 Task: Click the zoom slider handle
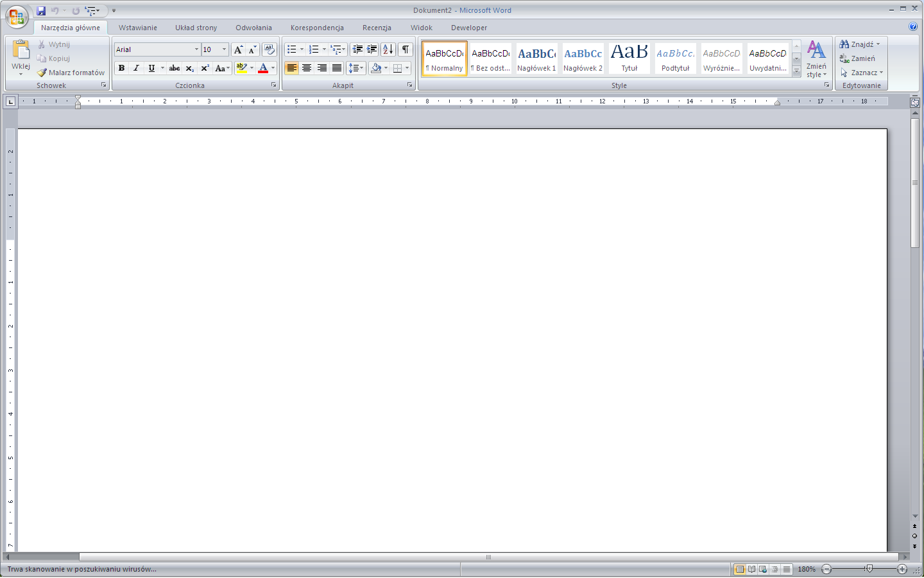(869, 569)
